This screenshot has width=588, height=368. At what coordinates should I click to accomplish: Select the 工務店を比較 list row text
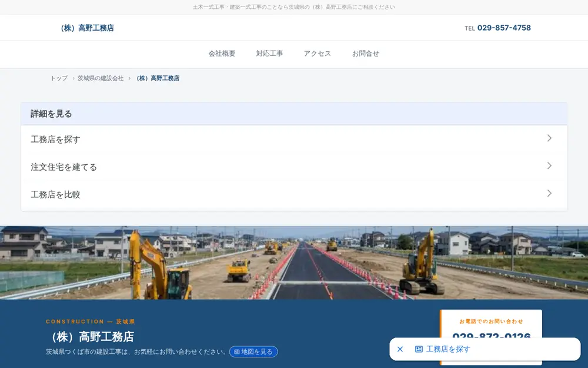click(55, 194)
